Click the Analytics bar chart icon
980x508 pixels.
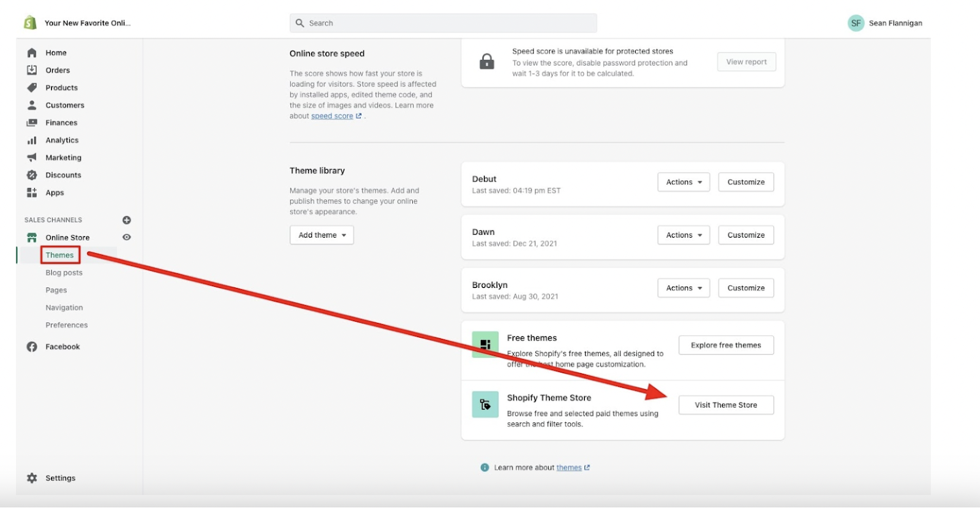click(x=32, y=140)
